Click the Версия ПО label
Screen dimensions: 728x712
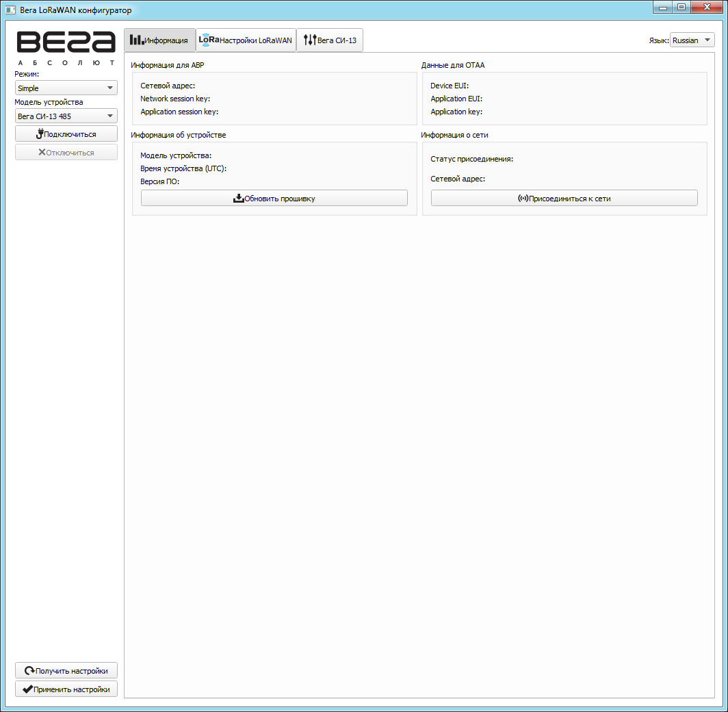click(159, 181)
